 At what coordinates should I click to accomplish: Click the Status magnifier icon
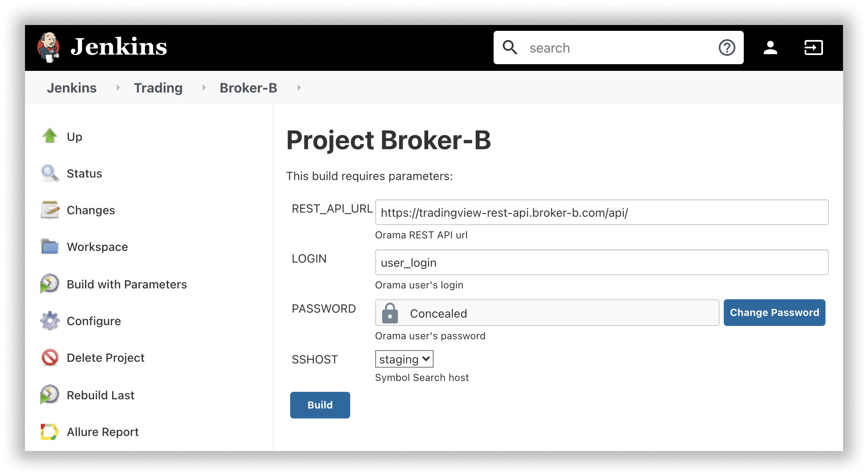[x=50, y=173]
